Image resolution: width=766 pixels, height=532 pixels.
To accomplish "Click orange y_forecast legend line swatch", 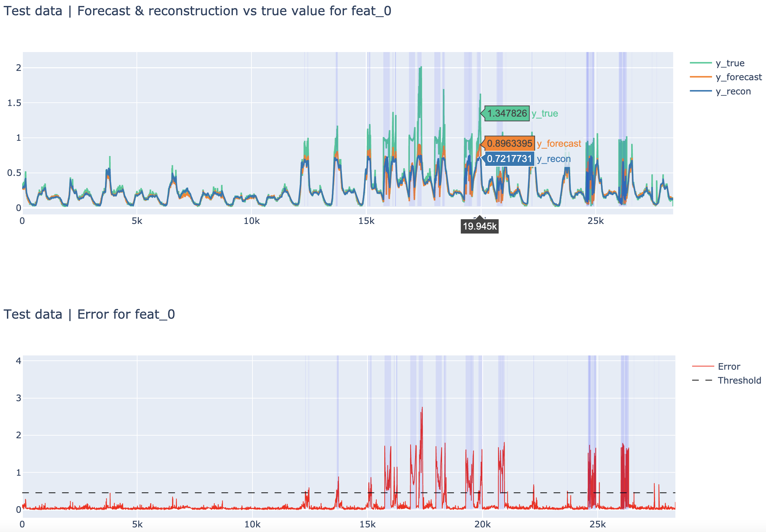I will [700, 77].
